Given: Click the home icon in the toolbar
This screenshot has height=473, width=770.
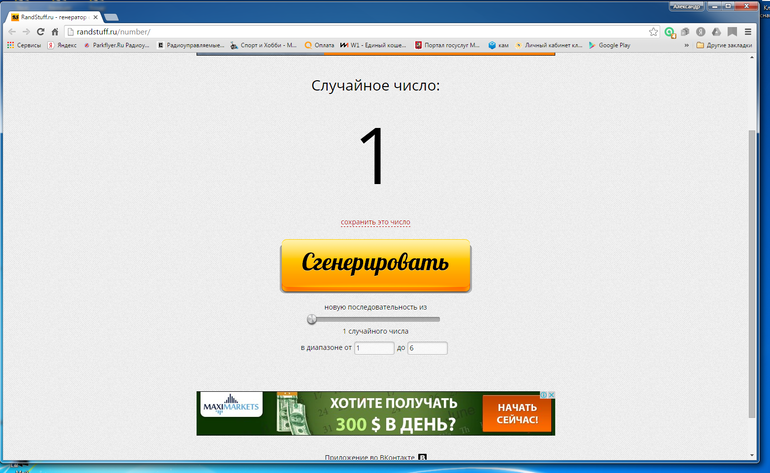Looking at the screenshot, I should click(54, 31).
